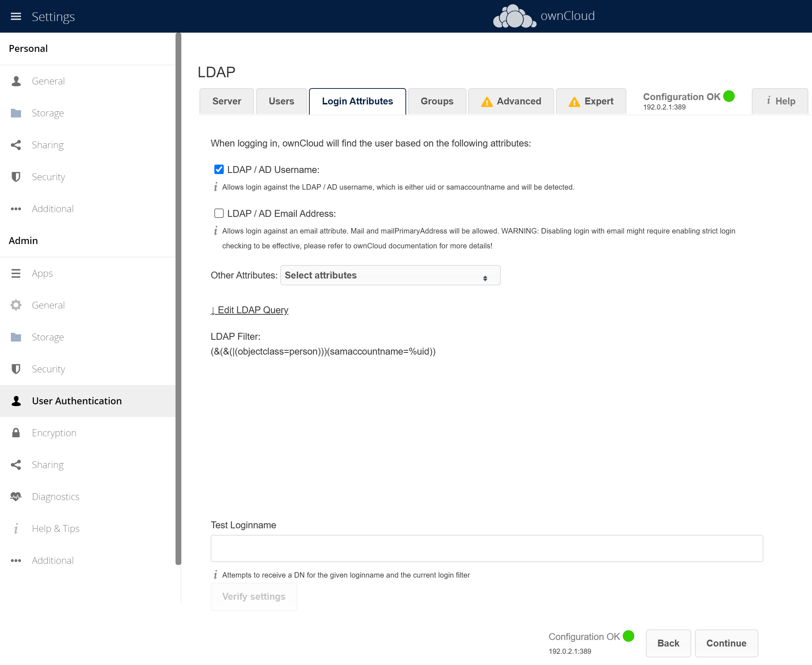Switch to the Groups tab
Image resolution: width=812 pixels, height=665 pixels.
click(x=437, y=101)
